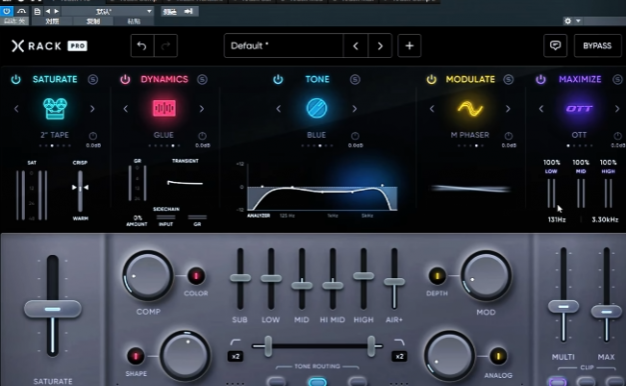Toggle the Depth button
Image resolution: width=626 pixels, height=386 pixels.
click(x=437, y=276)
